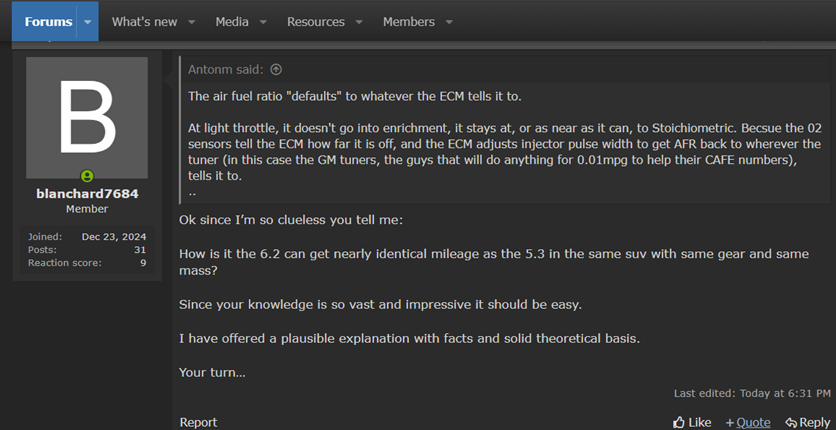Click the thumbs-up Like icon
This screenshot has height=430, width=836.
[x=679, y=423]
